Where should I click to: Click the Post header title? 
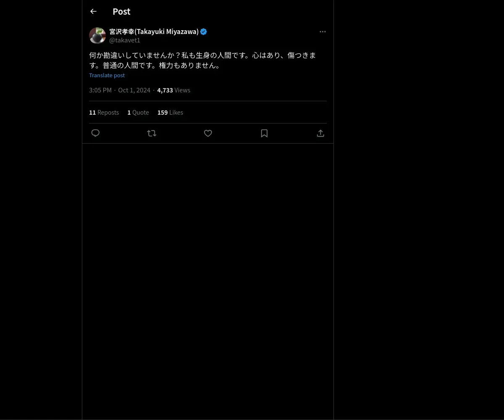[121, 11]
